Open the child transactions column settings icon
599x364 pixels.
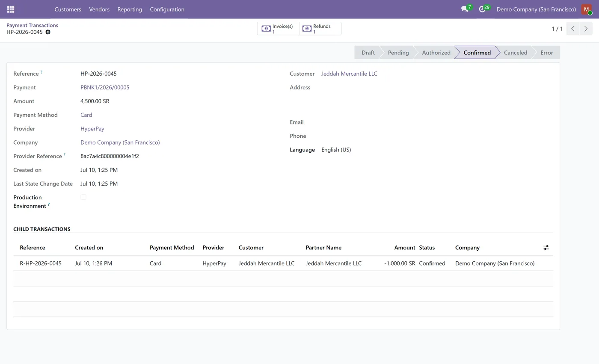pyautogui.click(x=546, y=248)
